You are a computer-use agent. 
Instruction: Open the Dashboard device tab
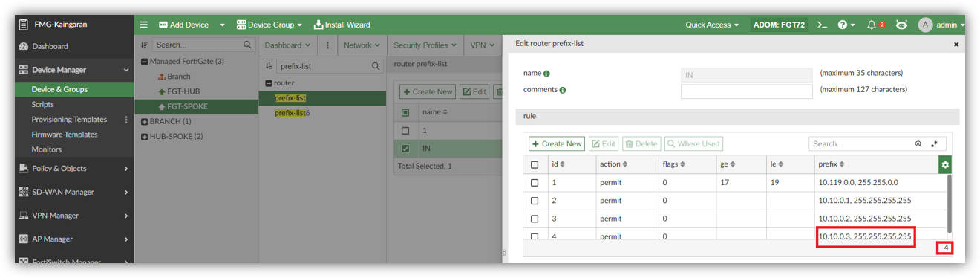tap(287, 45)
